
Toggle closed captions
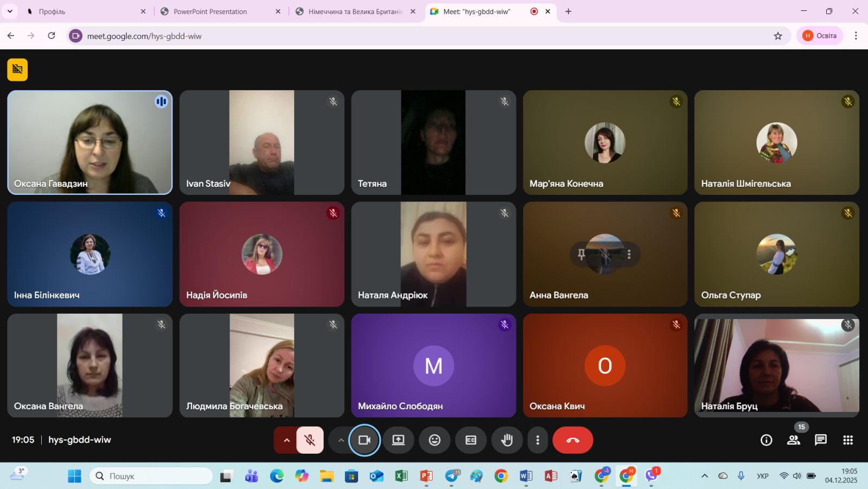click(x=471, y=440)
